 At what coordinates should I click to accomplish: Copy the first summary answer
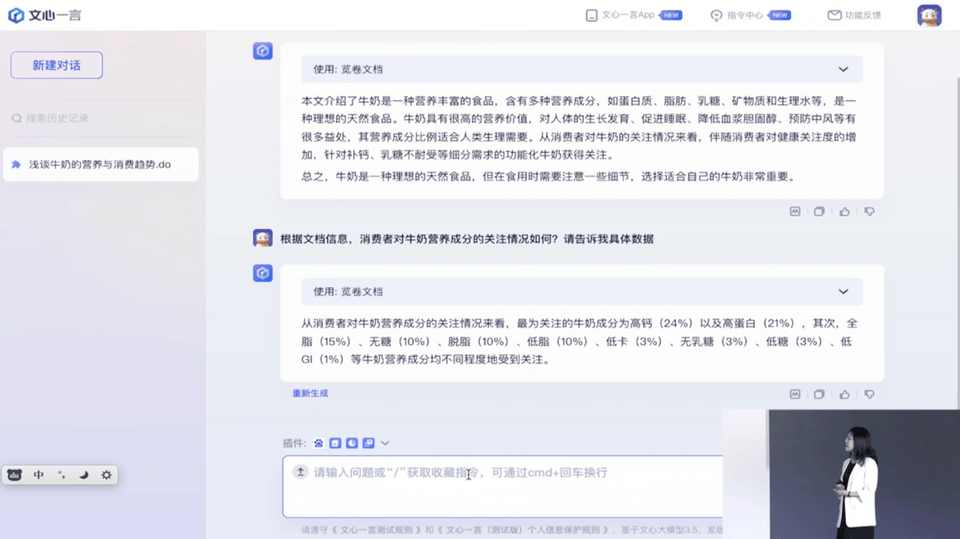coord(819,212)
